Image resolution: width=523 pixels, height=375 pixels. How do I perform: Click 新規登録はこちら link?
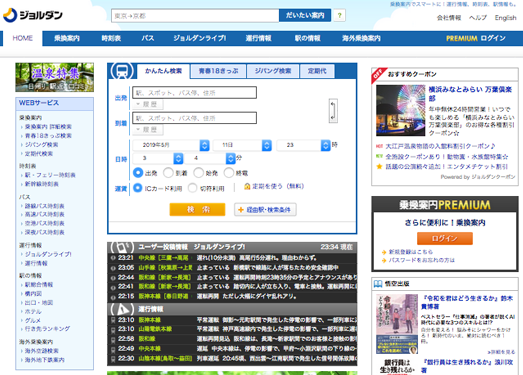click(x=411, y=252)
